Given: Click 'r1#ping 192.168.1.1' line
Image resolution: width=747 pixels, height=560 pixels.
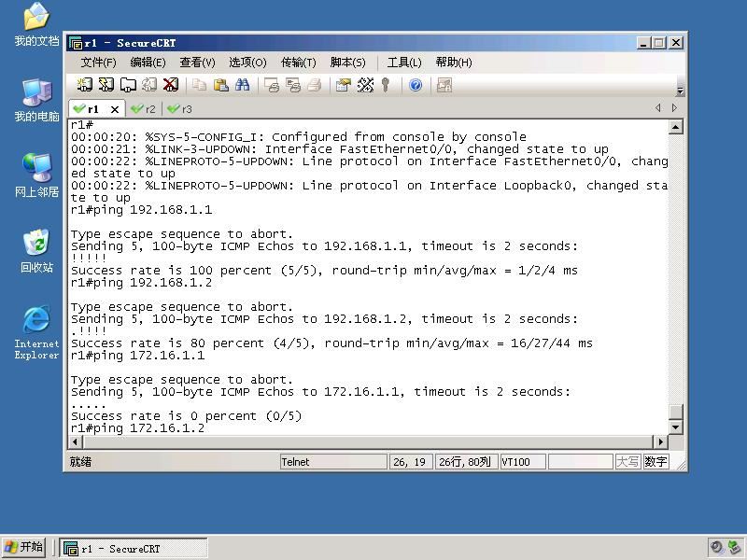Looking at the screenshot, I should point(142,209).
